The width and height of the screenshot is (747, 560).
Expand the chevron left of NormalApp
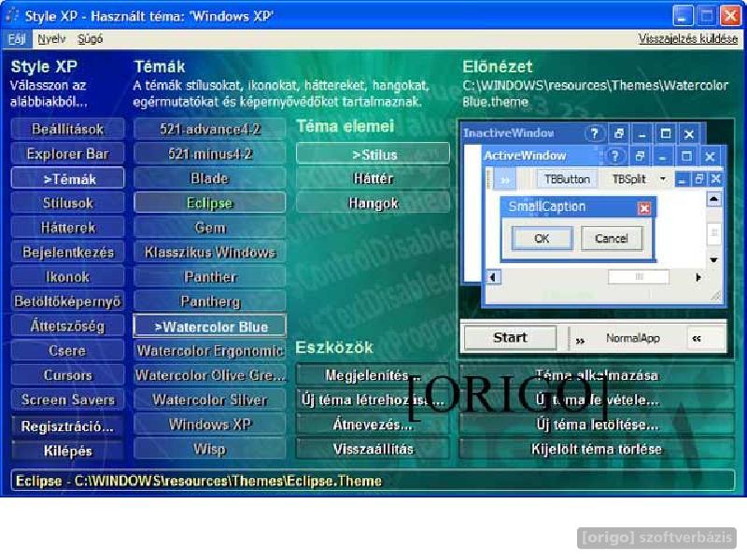click(580, 341)
